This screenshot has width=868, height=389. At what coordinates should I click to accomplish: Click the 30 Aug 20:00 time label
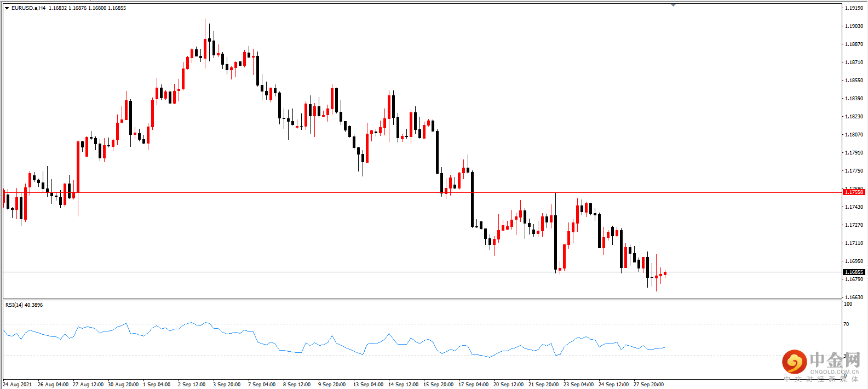coord(123,385)
